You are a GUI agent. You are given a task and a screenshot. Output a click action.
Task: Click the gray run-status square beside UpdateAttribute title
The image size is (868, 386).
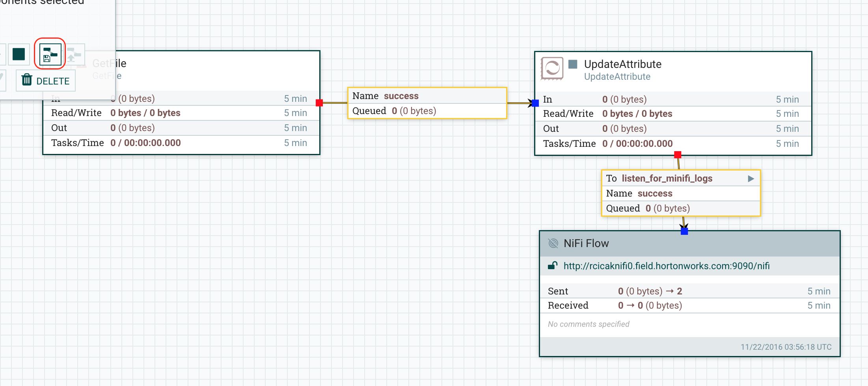click(x=572, y=64)
